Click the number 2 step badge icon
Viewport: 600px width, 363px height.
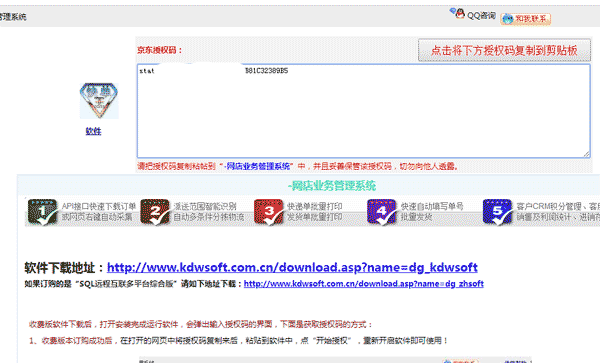[x=155, y=212]
